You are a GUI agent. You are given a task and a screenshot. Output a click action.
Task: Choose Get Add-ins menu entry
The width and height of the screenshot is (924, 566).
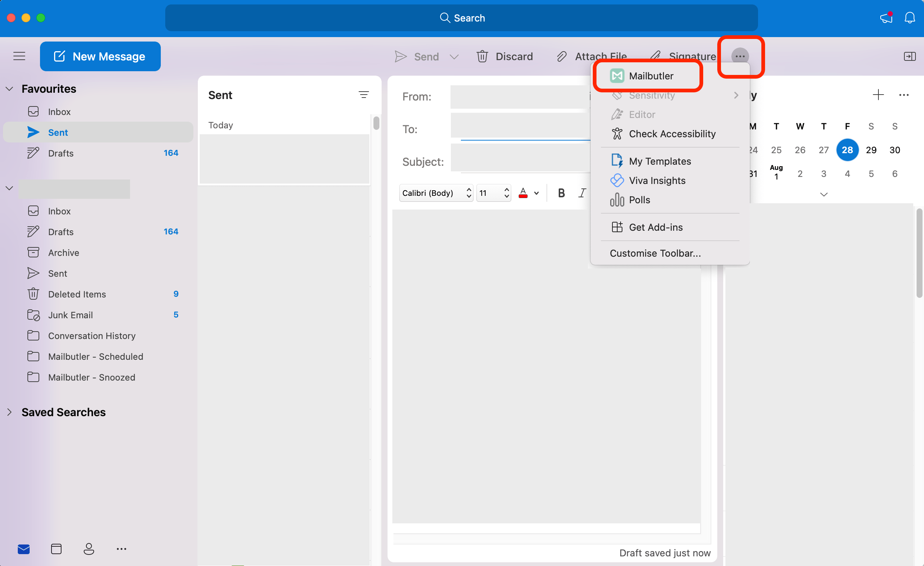pos(655,227)
